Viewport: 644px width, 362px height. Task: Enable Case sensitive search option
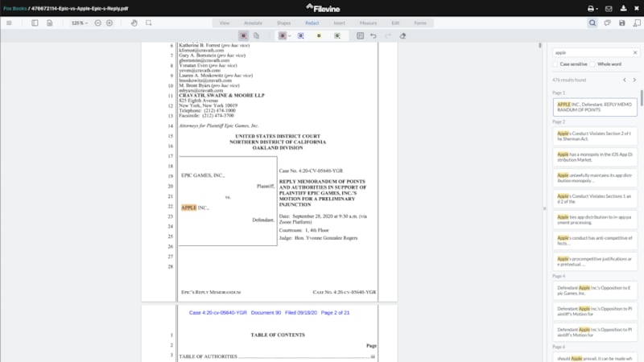pyautogui.click(x=555, y=64)
